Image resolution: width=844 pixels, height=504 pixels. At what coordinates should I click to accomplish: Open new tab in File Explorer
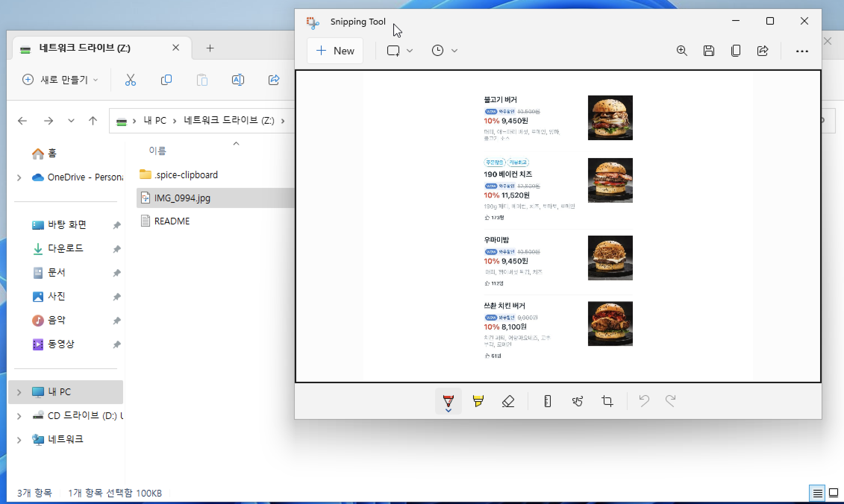210,48
